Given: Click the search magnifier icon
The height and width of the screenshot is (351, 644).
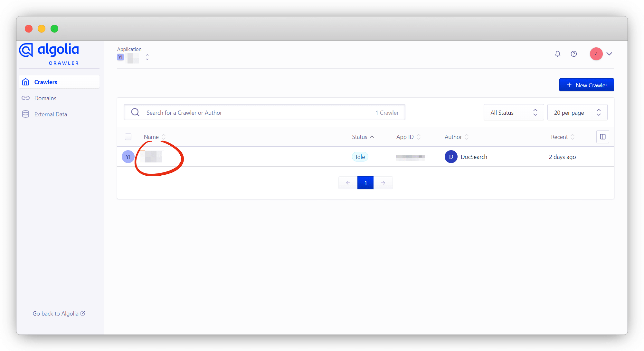Looking at the screenshot, I should 135,112.
